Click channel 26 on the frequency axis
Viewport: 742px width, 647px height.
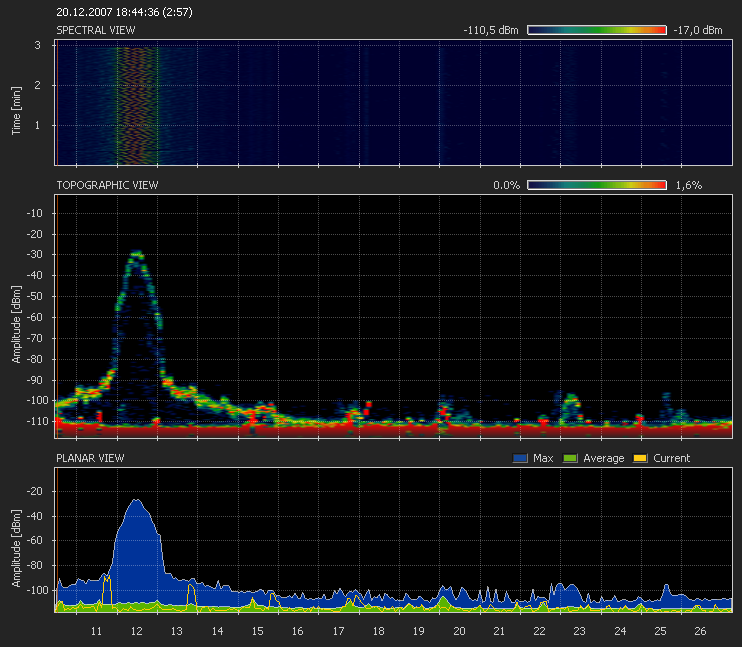(700, 631)
